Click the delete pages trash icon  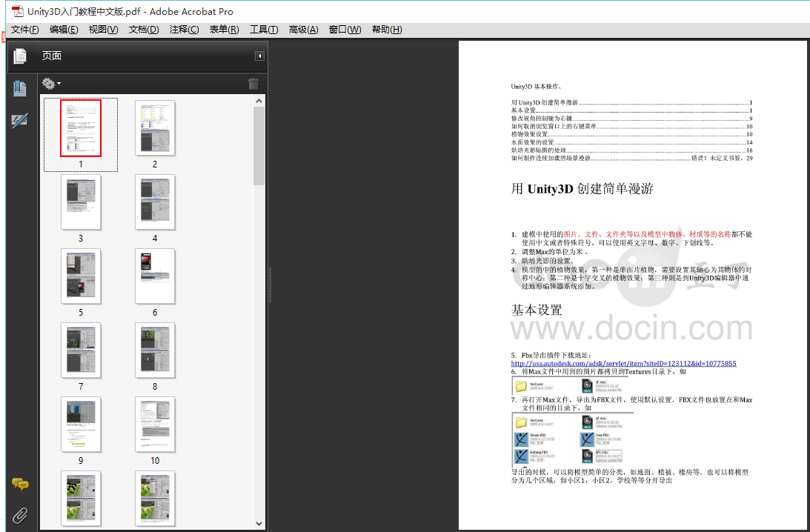pyautogui.click(x=253, y=84)
